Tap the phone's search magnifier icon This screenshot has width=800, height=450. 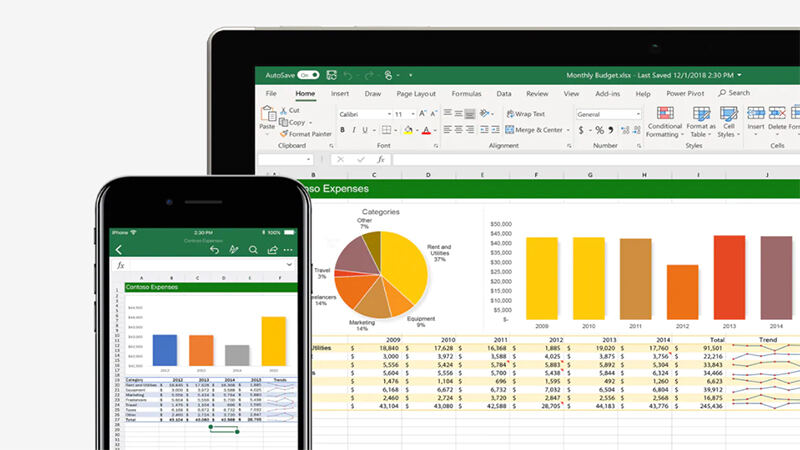[253, 249]
